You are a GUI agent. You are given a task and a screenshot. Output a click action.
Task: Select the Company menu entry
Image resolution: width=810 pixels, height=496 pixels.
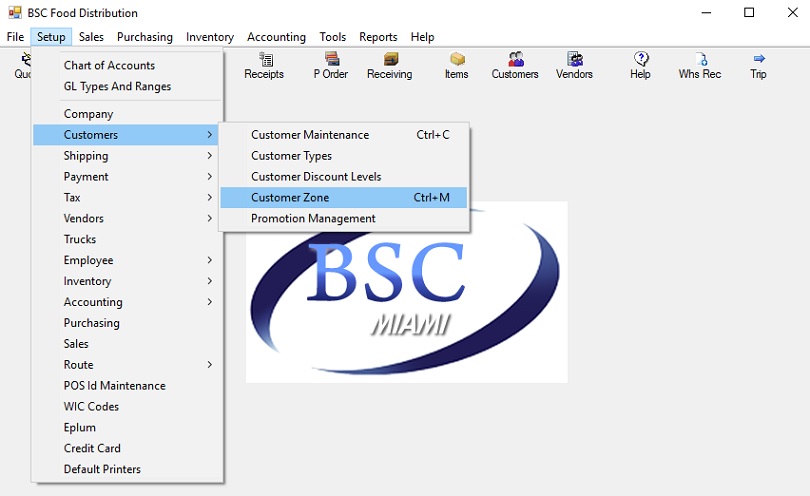click(x=128, y=114)
